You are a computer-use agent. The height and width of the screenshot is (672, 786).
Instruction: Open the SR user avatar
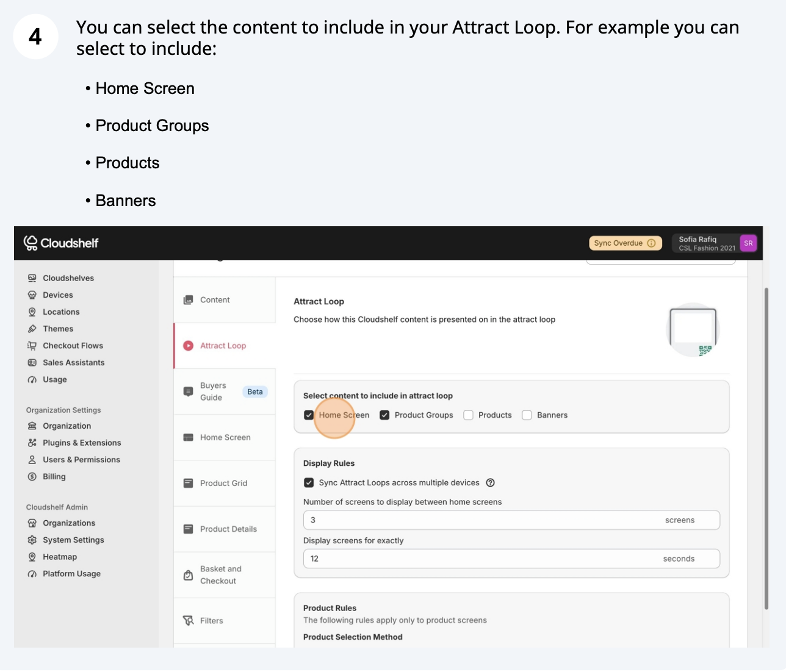point(748,243)
